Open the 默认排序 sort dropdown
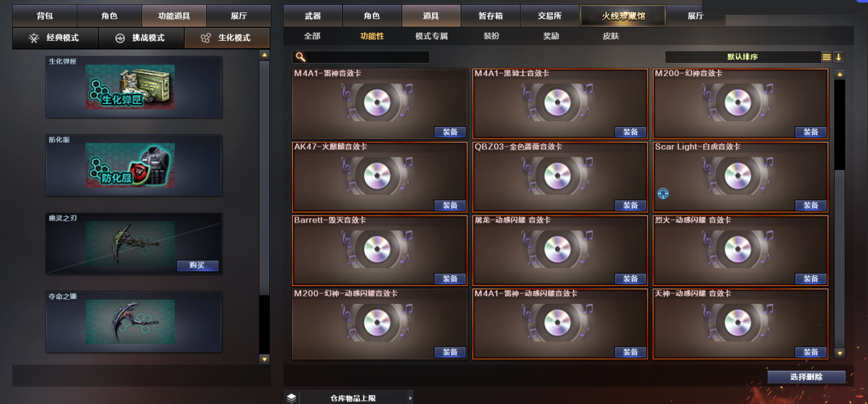The height and width of the screenshot is (404, 868). 742,57
